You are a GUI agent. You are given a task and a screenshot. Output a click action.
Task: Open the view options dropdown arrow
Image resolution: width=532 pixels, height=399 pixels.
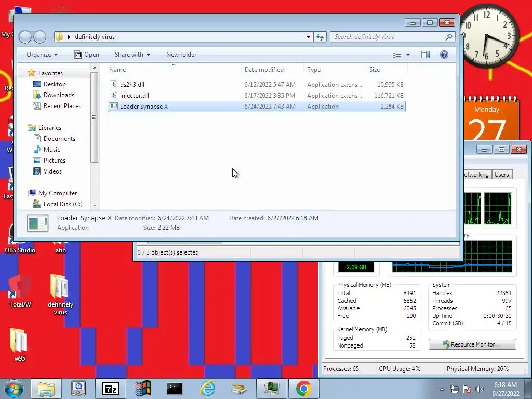tap(408, 55)
